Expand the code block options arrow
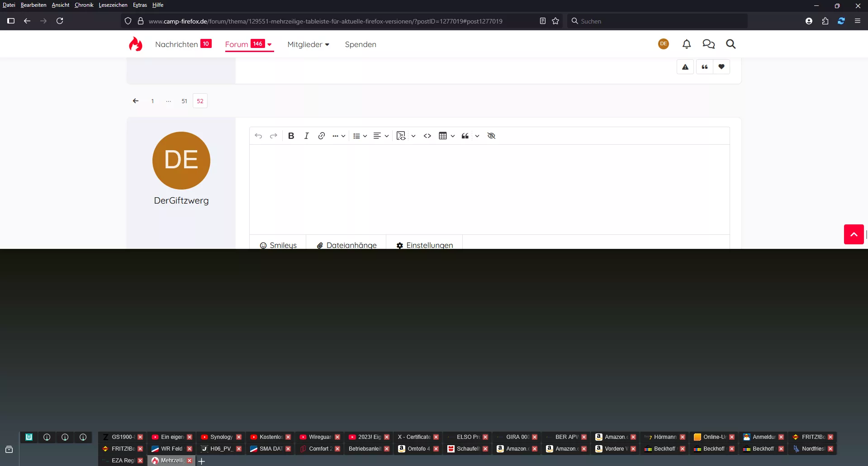The width and height of the screenshot is (868, 466). pos(413,136)
